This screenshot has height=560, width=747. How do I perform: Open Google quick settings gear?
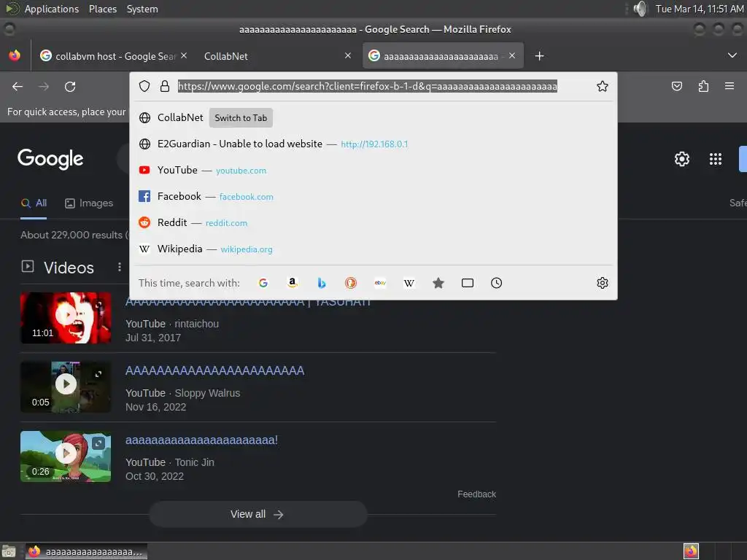point(682,158)
